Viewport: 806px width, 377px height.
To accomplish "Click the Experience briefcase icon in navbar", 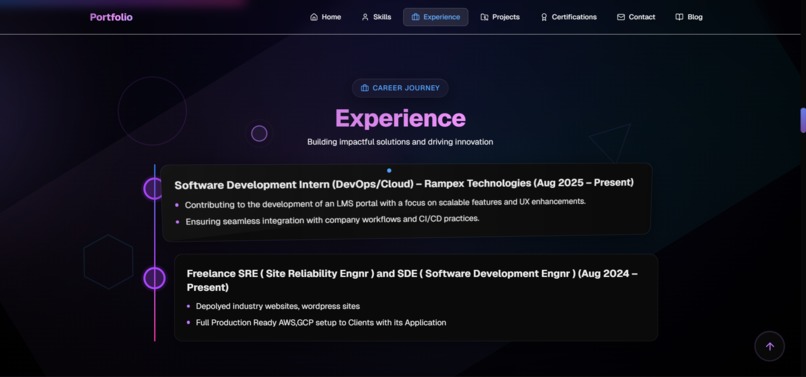I will pyautogui.click(x=415, y=17).
